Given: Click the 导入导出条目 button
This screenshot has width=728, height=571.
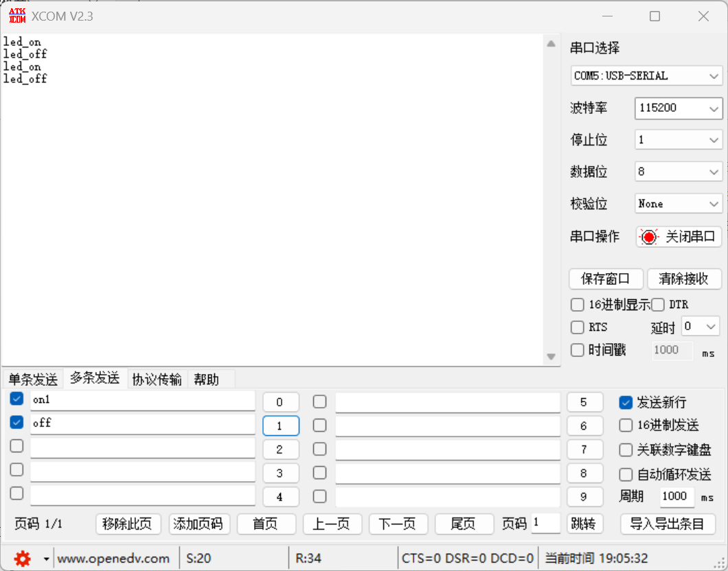Looking at the screenshot, I should click(x=668, y=524).
